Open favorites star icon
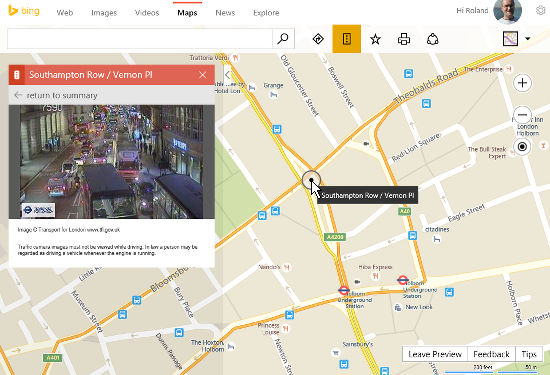This screenshot has height=375, width=550. click(375, 39)
